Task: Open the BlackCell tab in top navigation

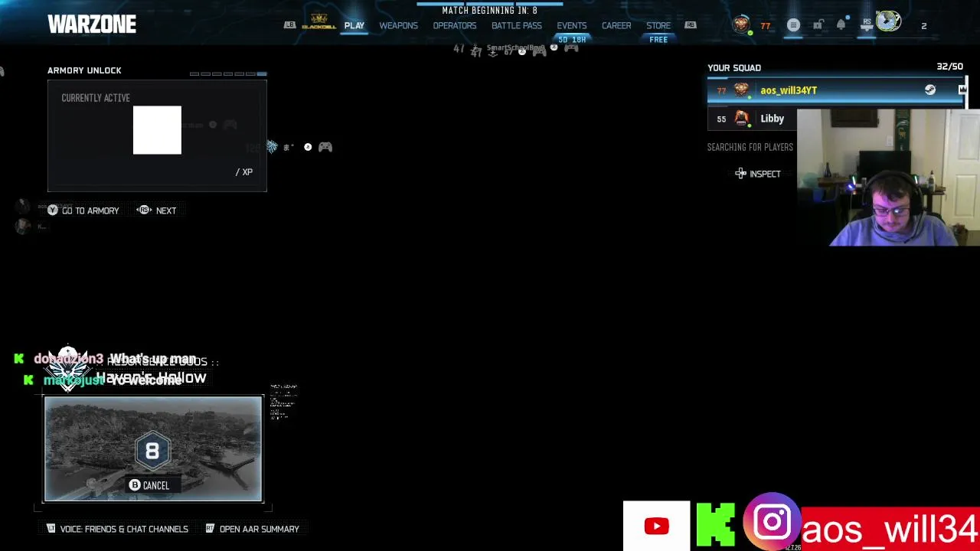Action: pos(318,22)
